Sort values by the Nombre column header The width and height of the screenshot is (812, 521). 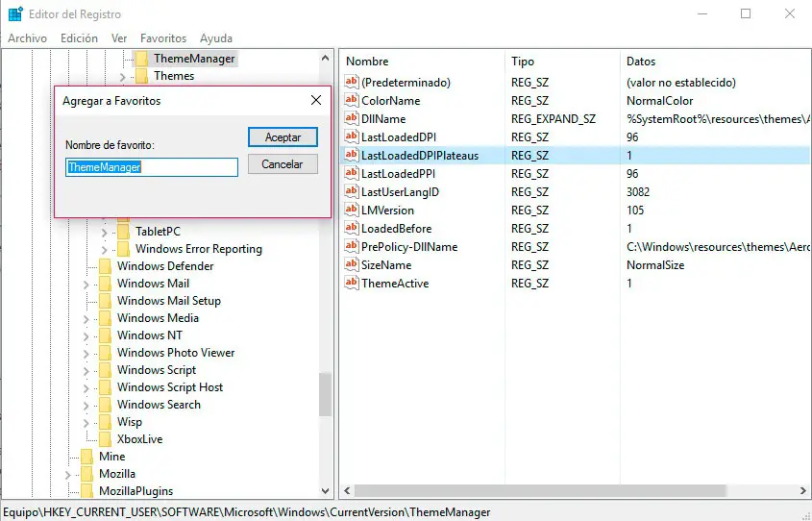(x=422, y=62)
